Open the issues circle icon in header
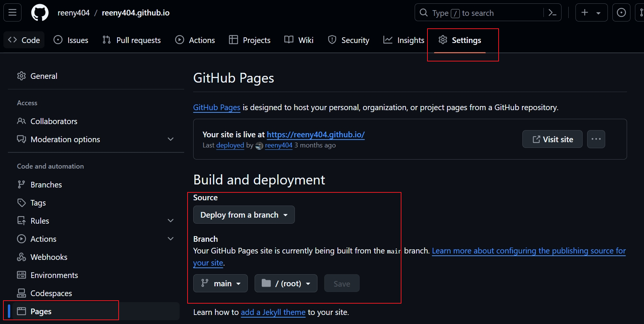644x324 pixels. click(x=621, y=12)
